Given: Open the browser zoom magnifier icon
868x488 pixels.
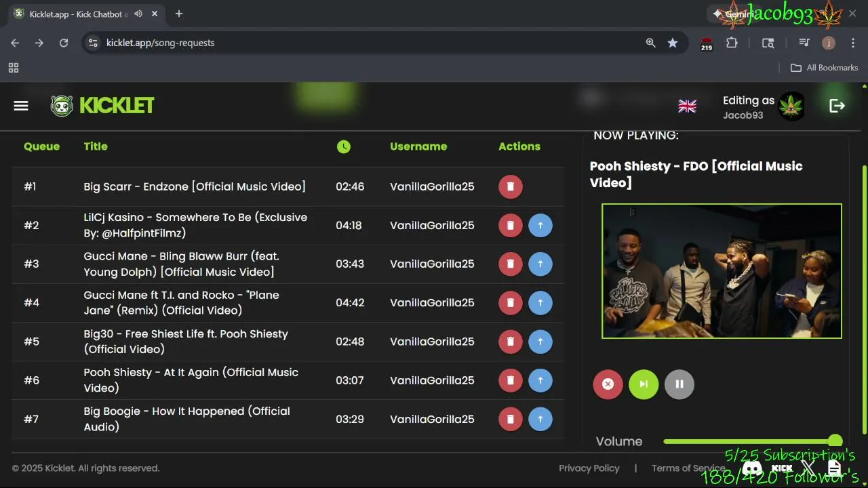Looking at the screenshot, I should tap(650, 43).
